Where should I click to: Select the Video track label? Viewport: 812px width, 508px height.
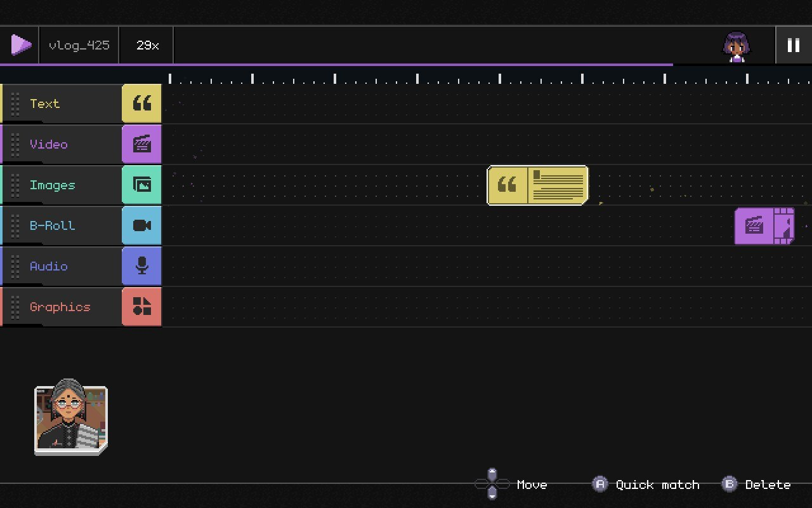click(x=49, y=144)
